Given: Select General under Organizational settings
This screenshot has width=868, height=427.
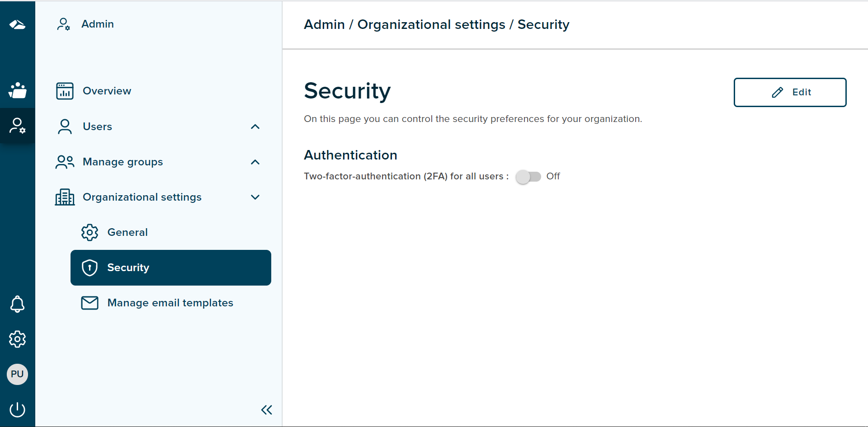Looking at the screenshot, I should point(127,232).
